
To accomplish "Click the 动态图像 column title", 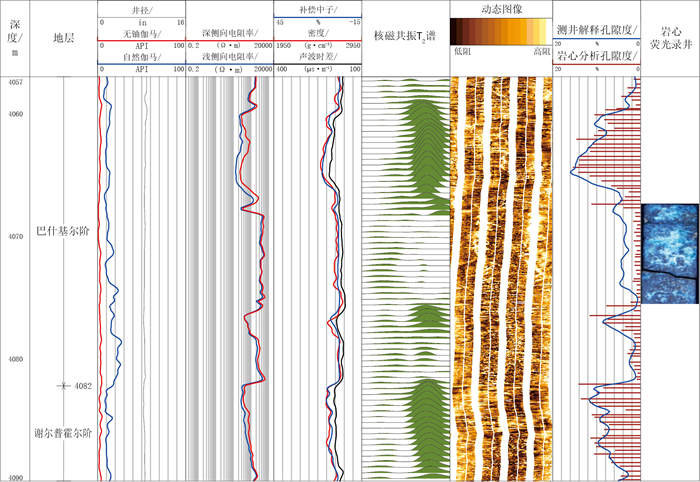I will [499, 8].
